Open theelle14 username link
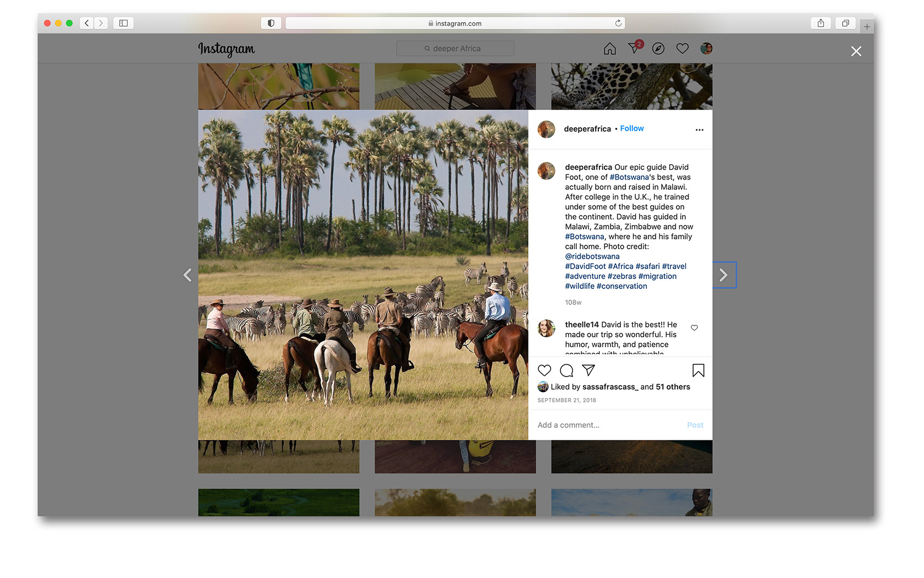 [x=582, y=325]
